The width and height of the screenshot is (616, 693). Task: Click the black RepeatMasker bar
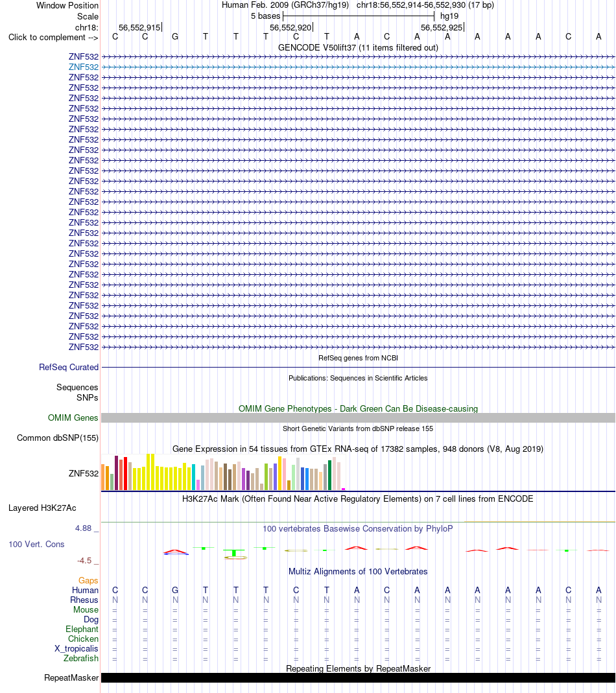(x=358, y=677)
